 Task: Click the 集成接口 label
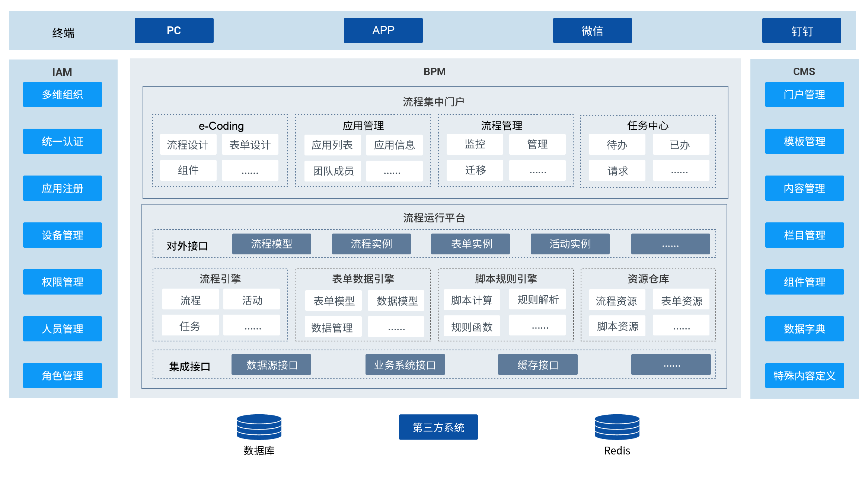click(189, 366)
